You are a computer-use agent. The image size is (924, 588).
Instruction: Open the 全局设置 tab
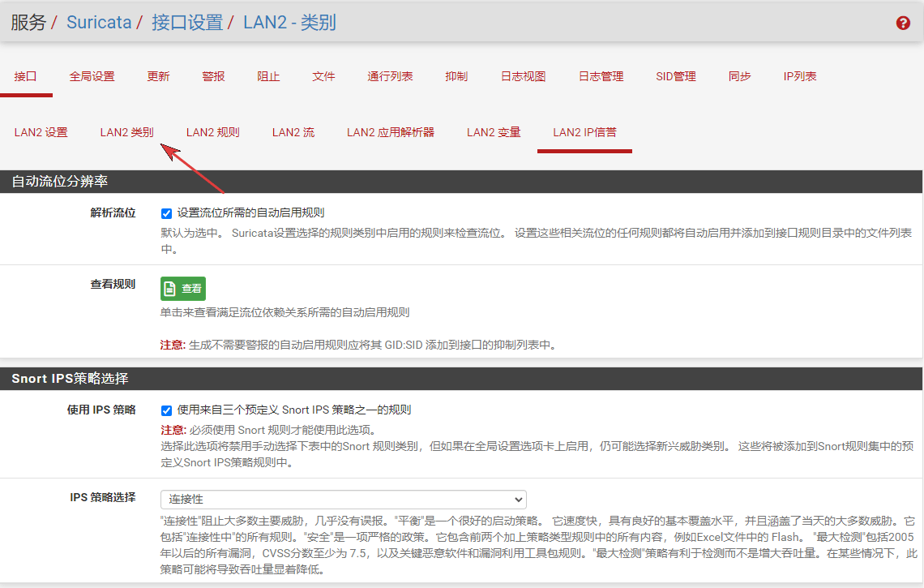point(92,76)
